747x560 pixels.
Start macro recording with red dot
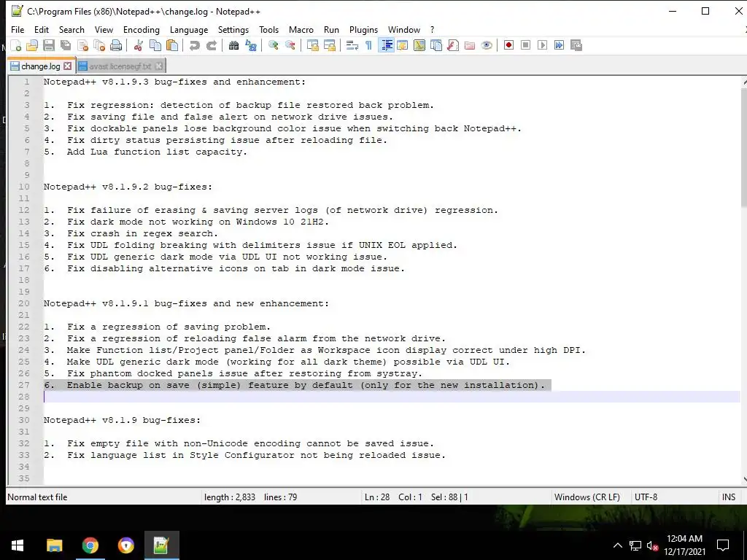pyautogui.click(x=508, y=45)
